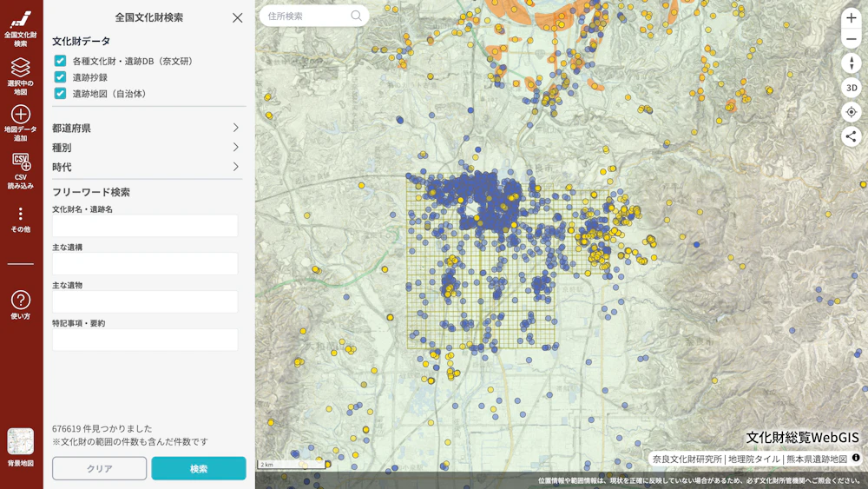
Task: Uncheck 各種文化財・遺跡DB（奈文研） checkbox
Action: [61, 61]
